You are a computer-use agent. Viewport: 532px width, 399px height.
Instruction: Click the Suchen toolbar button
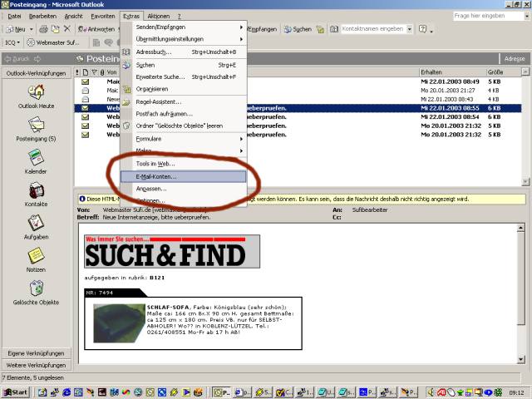(297, 29)
